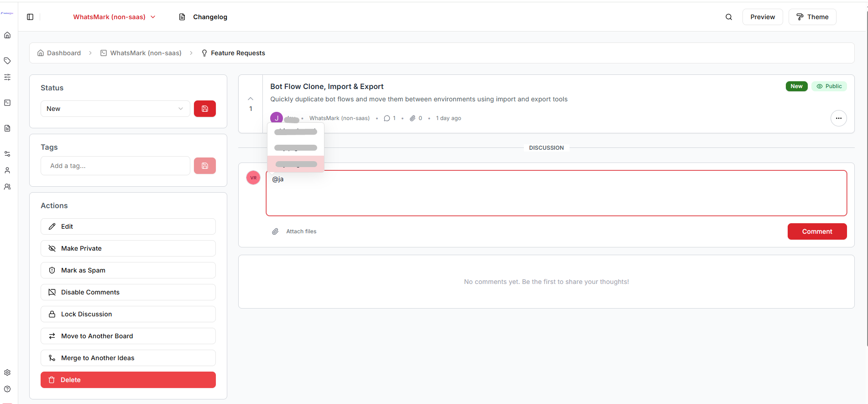Open the three-dot more options menu
The height and width of the screenshot is (404, 868).
[838, 118]
